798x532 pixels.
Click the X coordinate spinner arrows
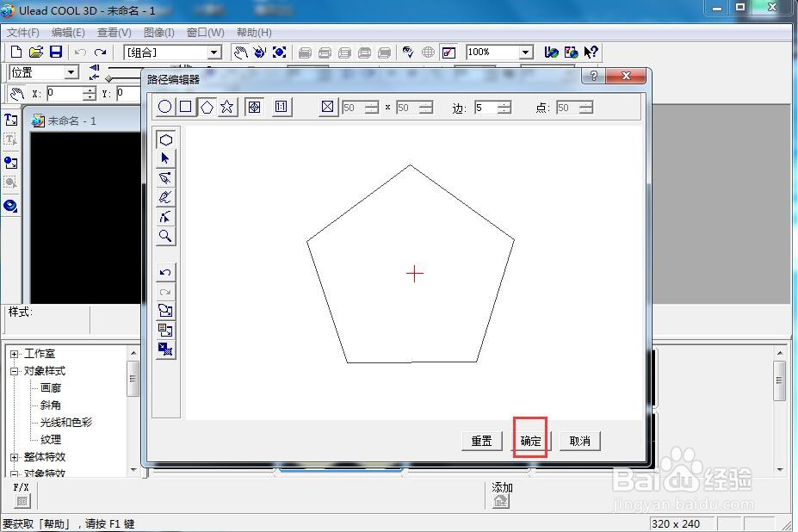(89, 93)
